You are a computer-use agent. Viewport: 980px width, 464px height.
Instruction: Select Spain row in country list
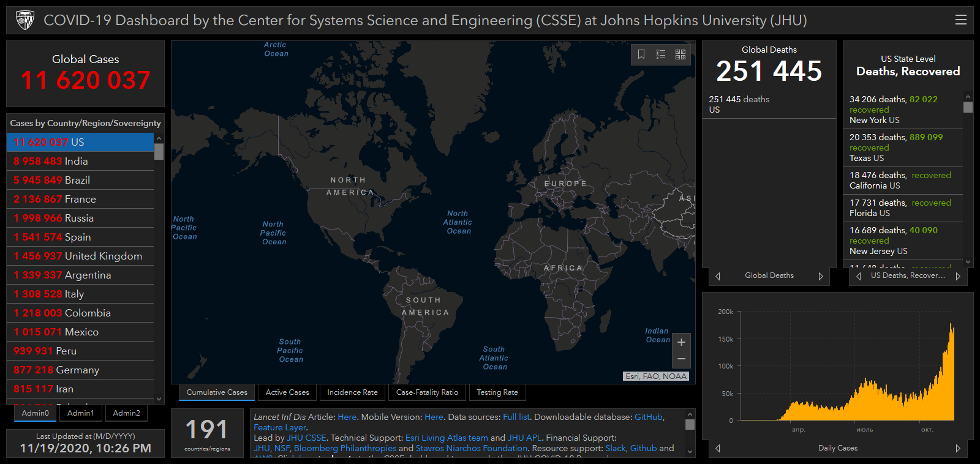click(x=80, y=237)
